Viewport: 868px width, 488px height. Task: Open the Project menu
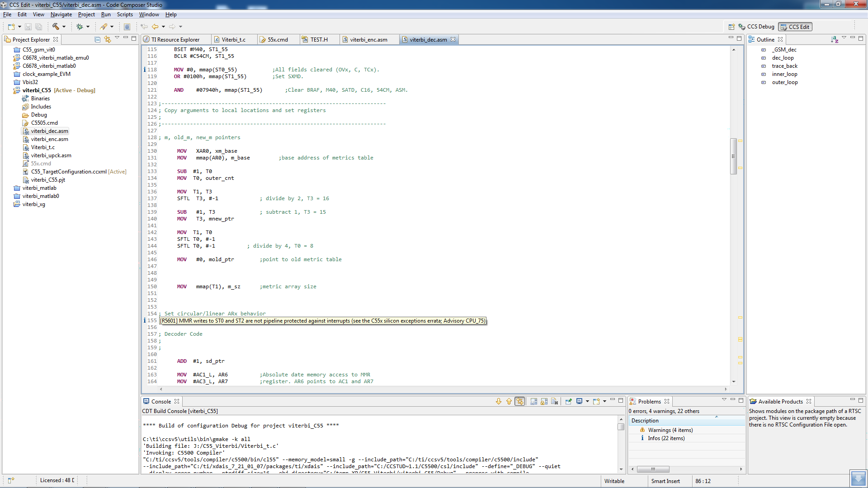point(86,14)
